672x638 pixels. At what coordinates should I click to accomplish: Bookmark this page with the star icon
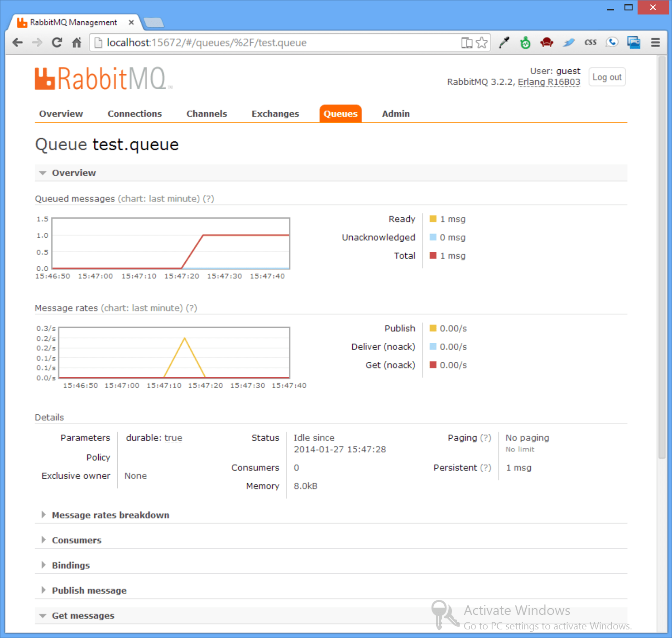(x=482, y=42)
